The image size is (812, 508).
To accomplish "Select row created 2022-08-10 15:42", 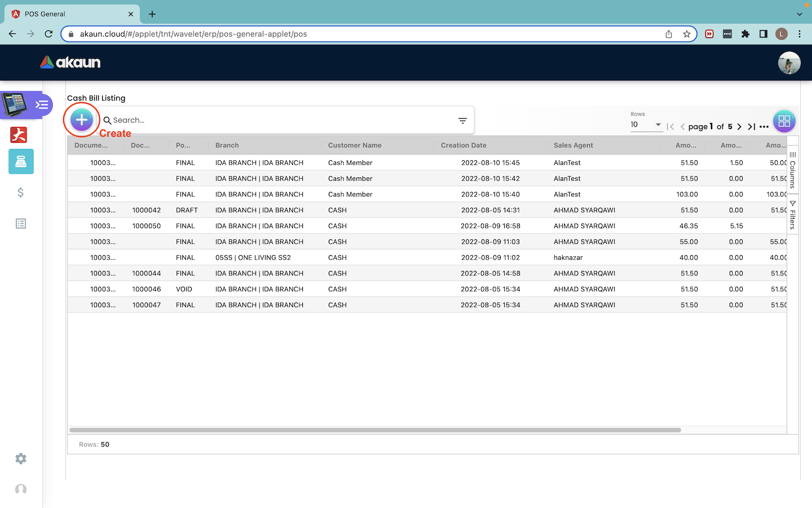I will click(427, 178).
